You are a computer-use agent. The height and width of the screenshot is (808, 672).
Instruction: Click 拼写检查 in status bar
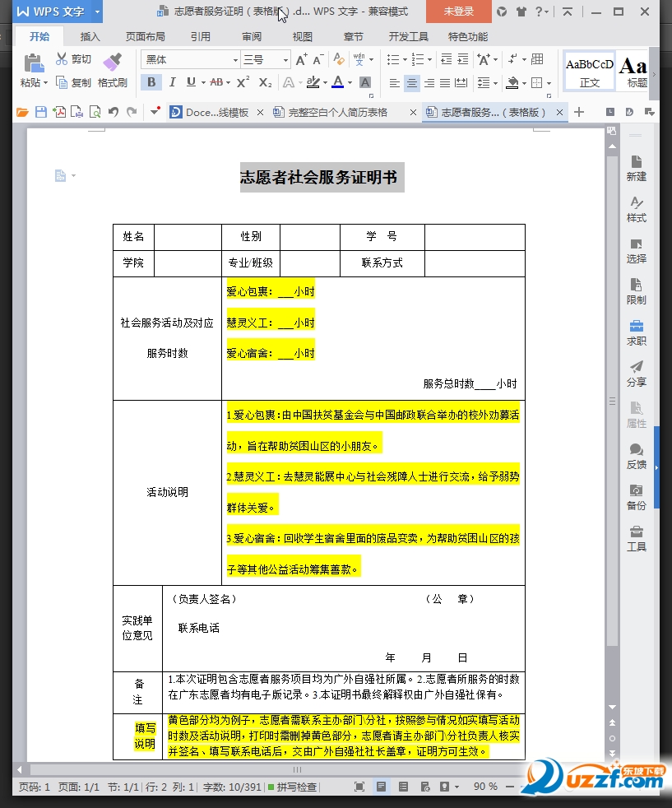[x=292, y=787]
